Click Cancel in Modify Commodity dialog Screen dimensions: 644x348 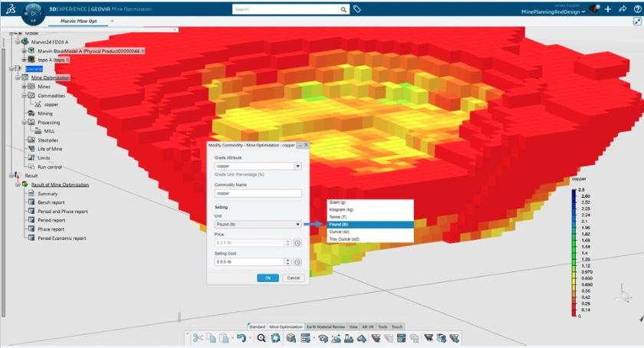[293, 278]
